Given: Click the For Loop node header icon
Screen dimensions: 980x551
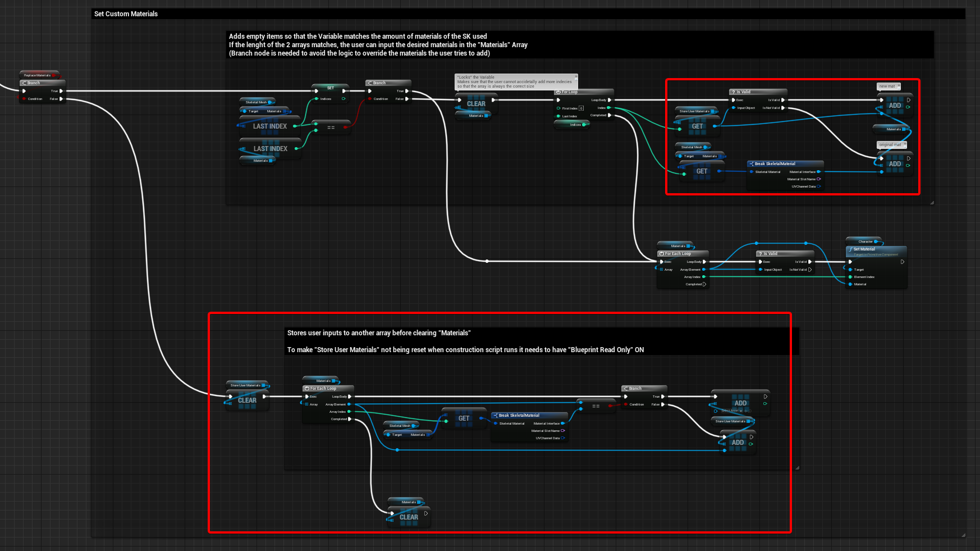Looking at the screenshot, I should (558, 92).
